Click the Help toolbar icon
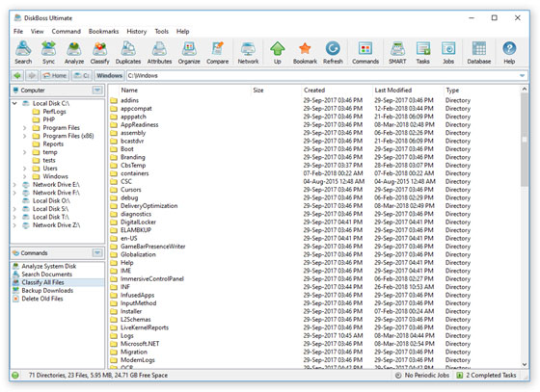The height and width of the screenshot is (392, 540). (x=509, y=53)
